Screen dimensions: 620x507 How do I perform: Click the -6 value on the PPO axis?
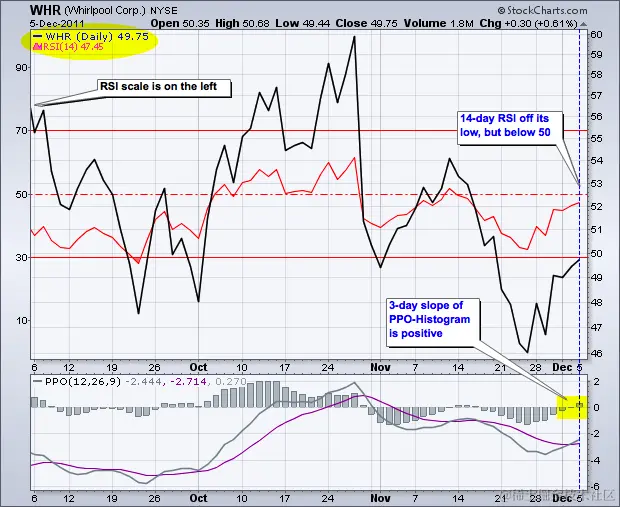click(x=596, y=486)
